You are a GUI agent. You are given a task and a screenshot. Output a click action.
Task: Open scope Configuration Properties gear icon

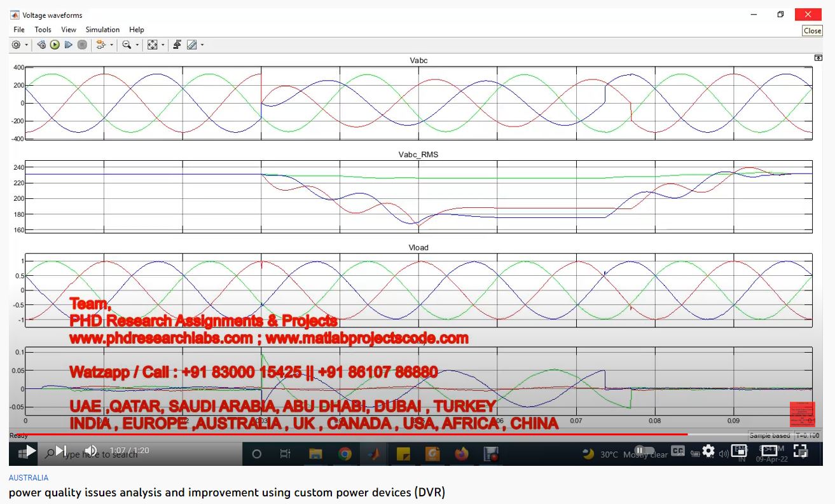(16, 44)
